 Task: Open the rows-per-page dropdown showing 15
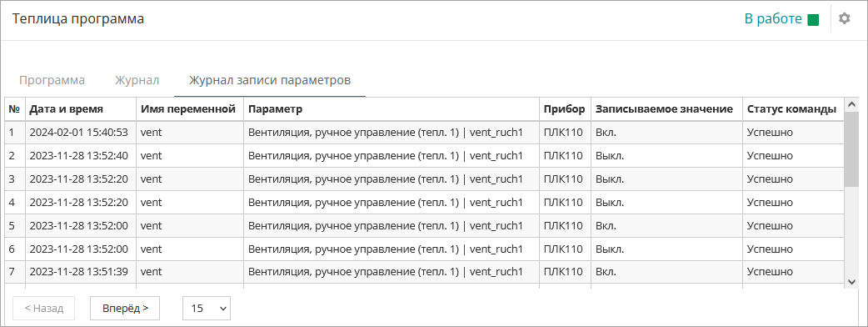click(207, 308)
